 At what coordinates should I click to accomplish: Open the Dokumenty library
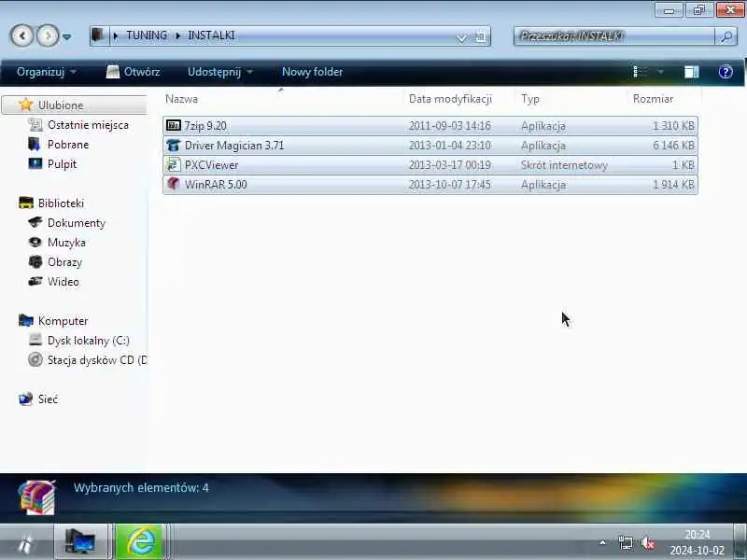[77, 223]
